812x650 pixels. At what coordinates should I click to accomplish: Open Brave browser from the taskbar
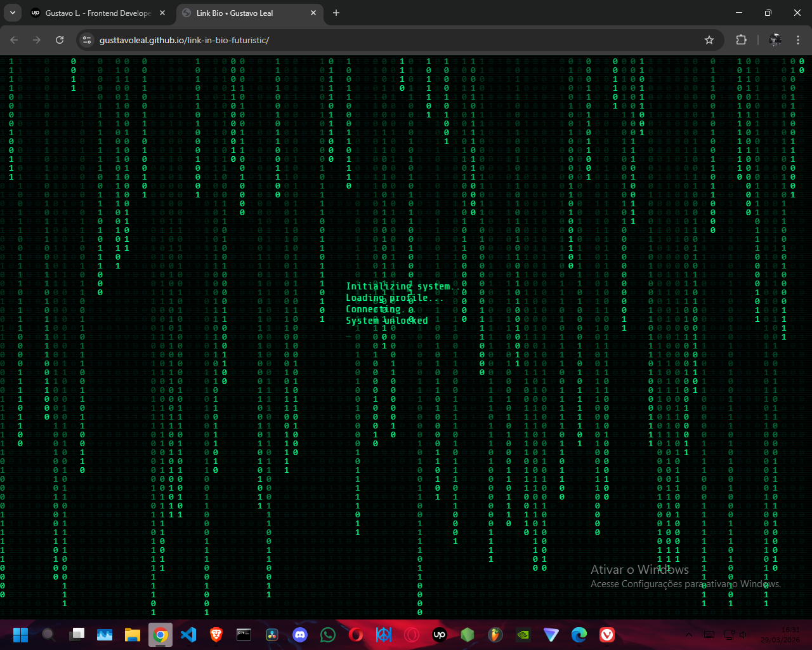216,634
